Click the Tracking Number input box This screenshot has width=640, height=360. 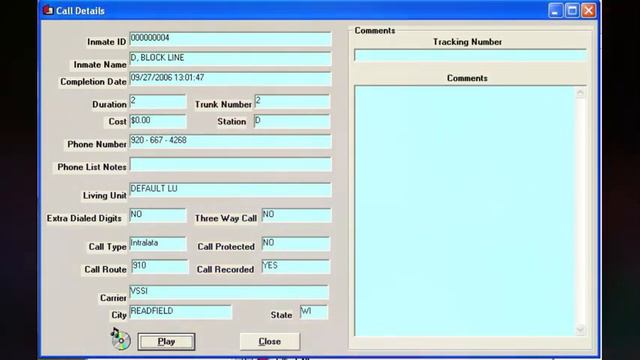(470, 56)
